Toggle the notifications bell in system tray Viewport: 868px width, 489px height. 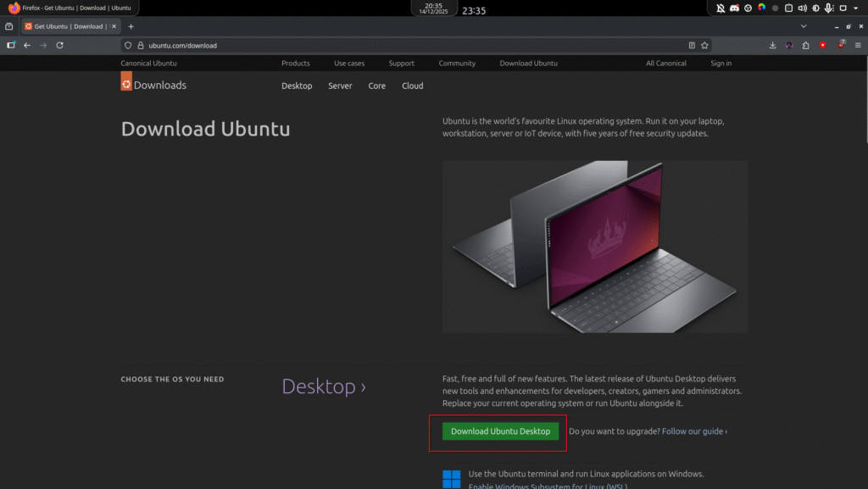721,8
